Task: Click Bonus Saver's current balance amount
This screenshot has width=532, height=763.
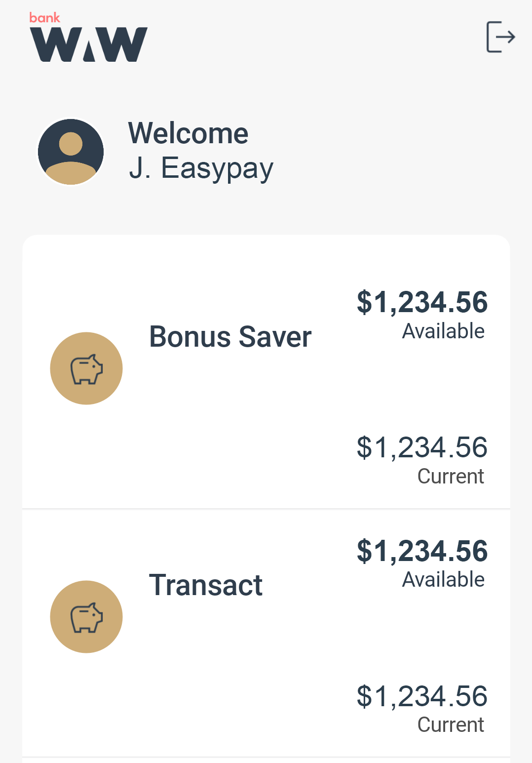Action: (x=422, y=447)
